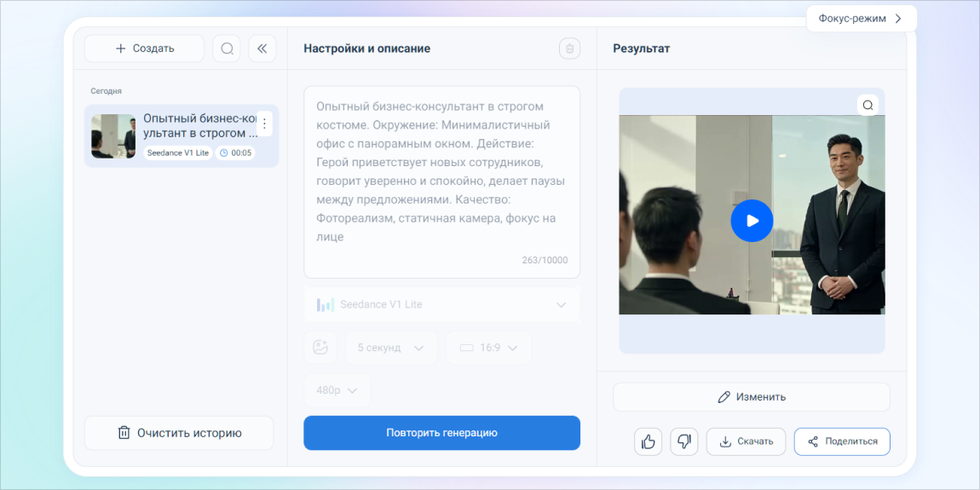
Task: Collapse sidebar with double chevron icon
Action: click(262, 48)
